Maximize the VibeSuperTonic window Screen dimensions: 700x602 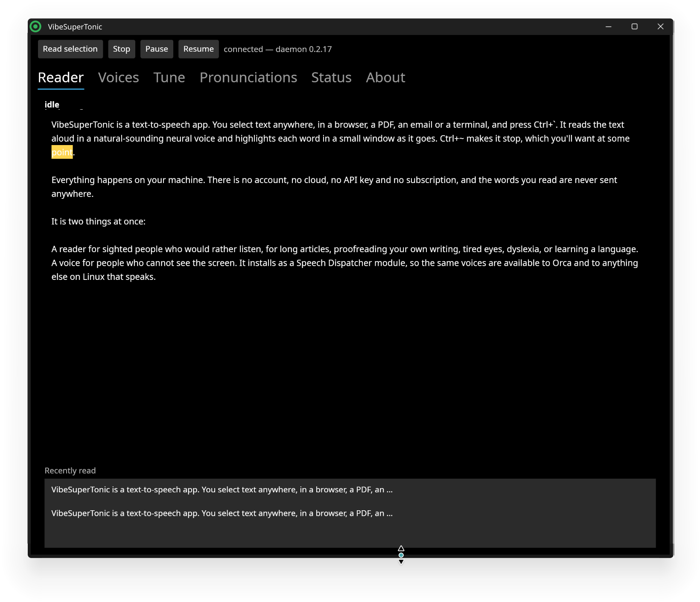(x=635, y=26)
